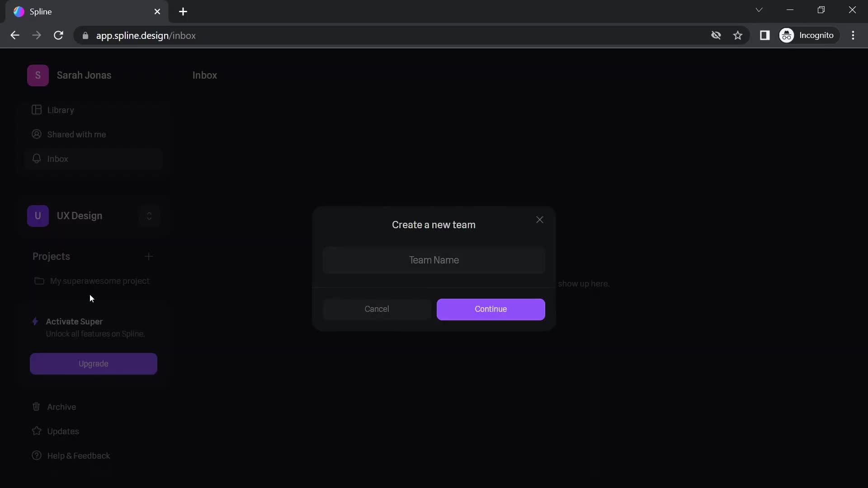Click the Upgrade purple button
This screenshot has height=488, width=868.
point(94,363)
